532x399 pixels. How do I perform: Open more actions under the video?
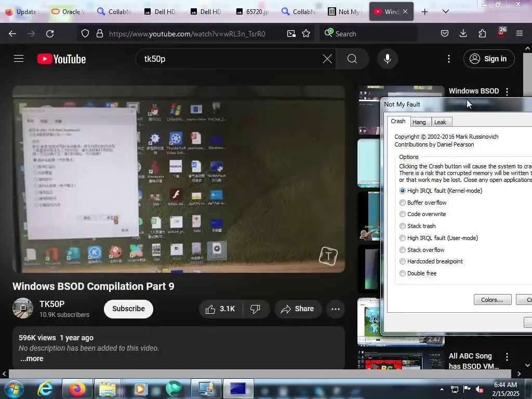(x=335, y=309)
